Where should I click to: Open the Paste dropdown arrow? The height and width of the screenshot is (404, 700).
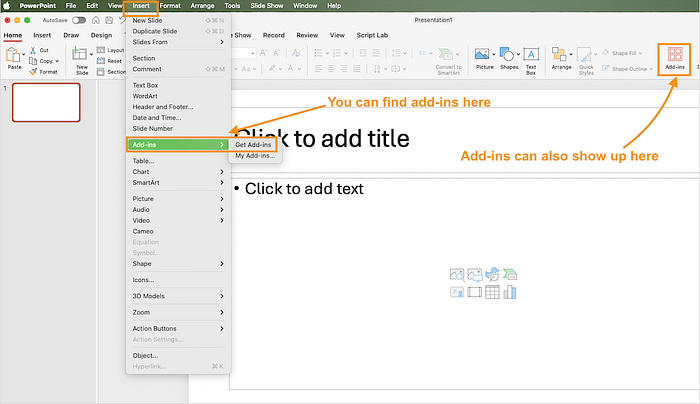coord(24,54)
